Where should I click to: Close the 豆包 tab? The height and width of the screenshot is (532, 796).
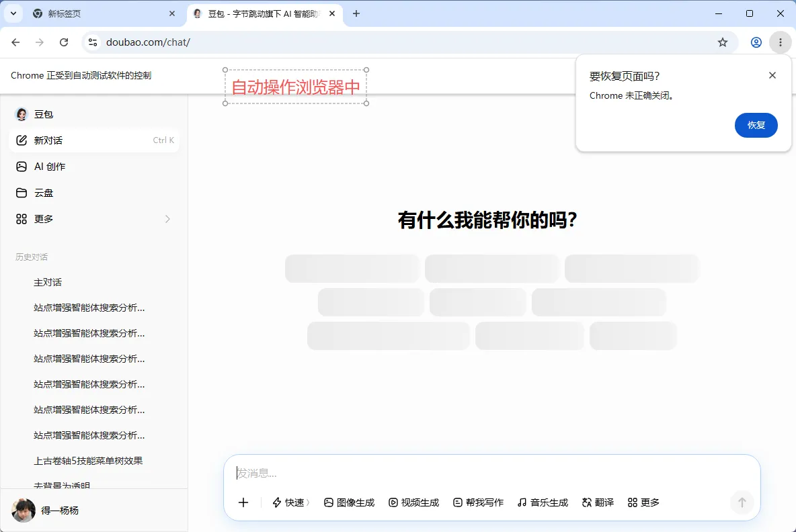click(332, 13)
